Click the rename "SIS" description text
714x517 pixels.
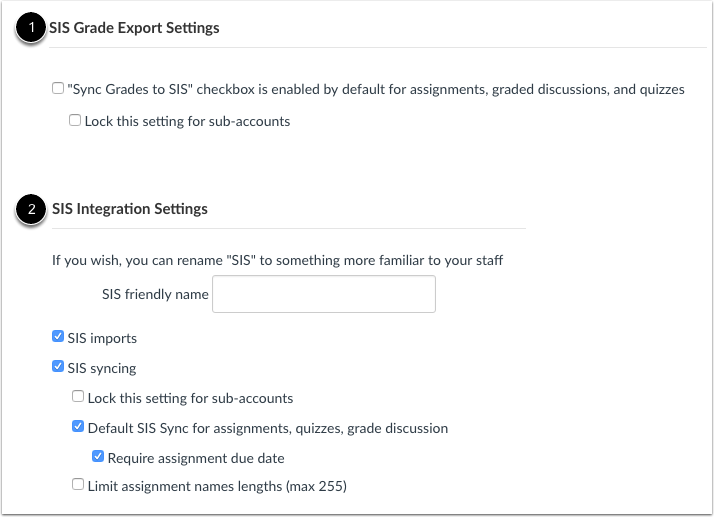pyautogui.click(x=277, y=261)
